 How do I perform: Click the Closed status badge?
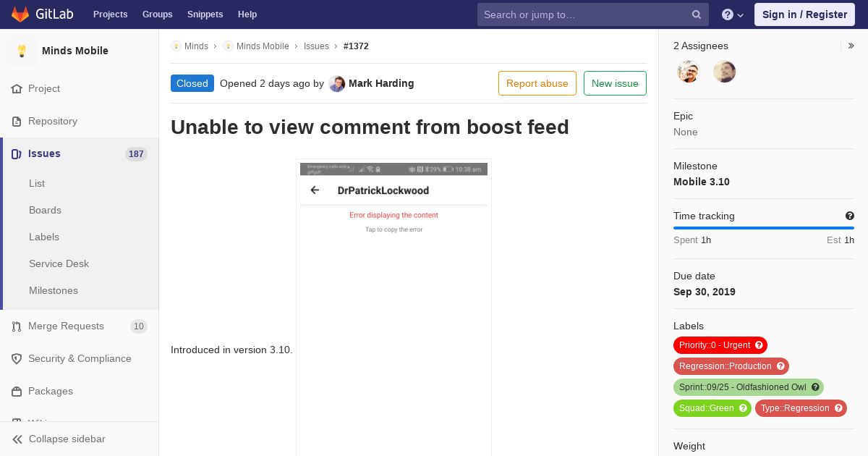click(192, 83)
